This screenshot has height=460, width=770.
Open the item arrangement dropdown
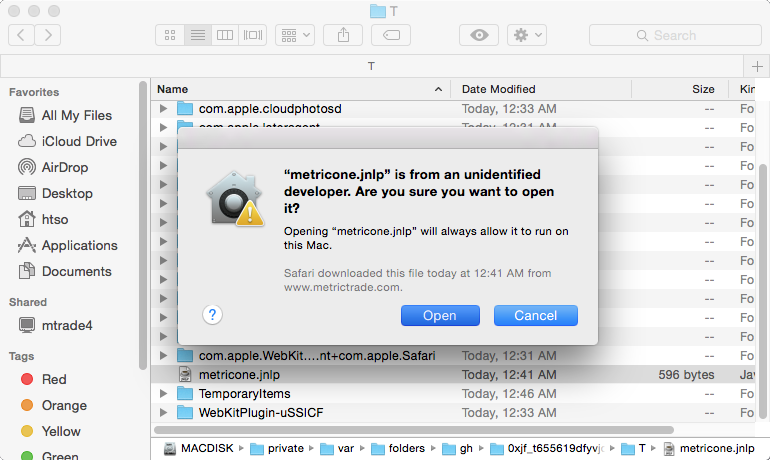295,35
